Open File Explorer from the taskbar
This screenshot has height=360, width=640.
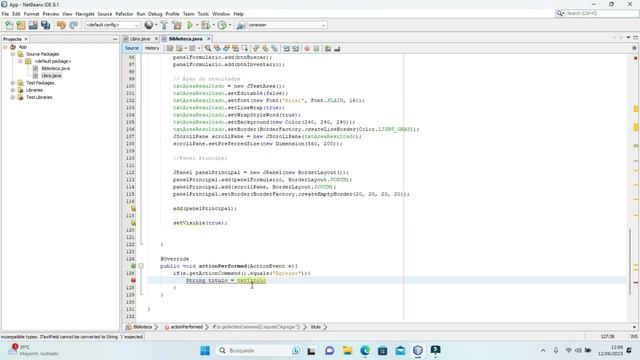347,351
